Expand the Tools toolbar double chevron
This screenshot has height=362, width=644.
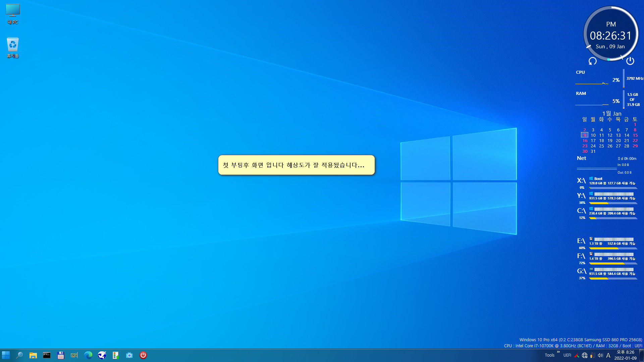pos(558,352)
